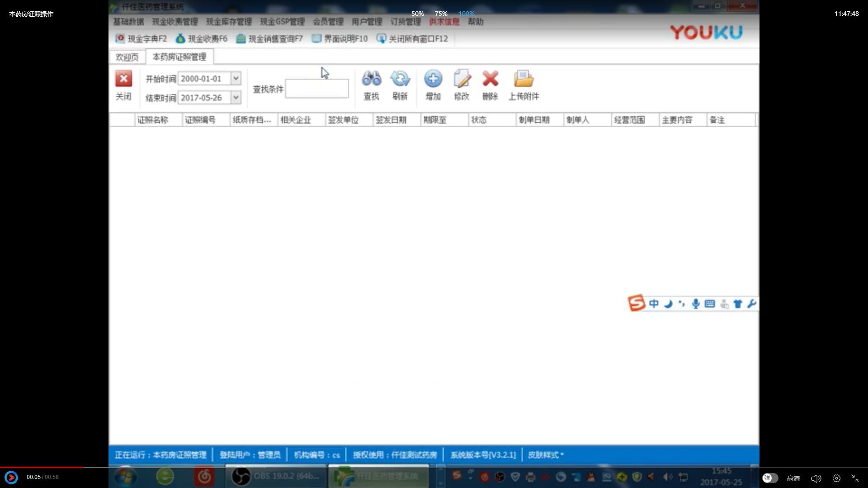This screenshot has height=488, width=868.
Task: Click the 状态 column header
Action: [492, 120]
